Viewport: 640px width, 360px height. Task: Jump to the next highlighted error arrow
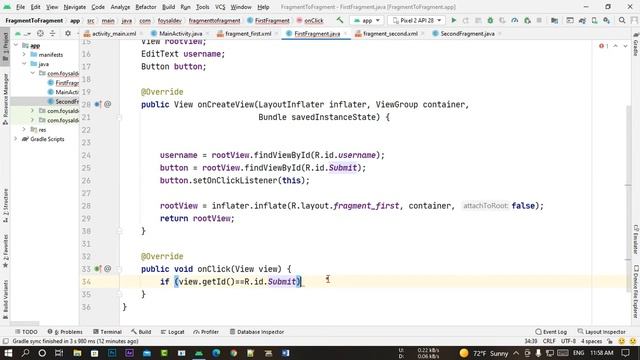(x=625, y=46)
